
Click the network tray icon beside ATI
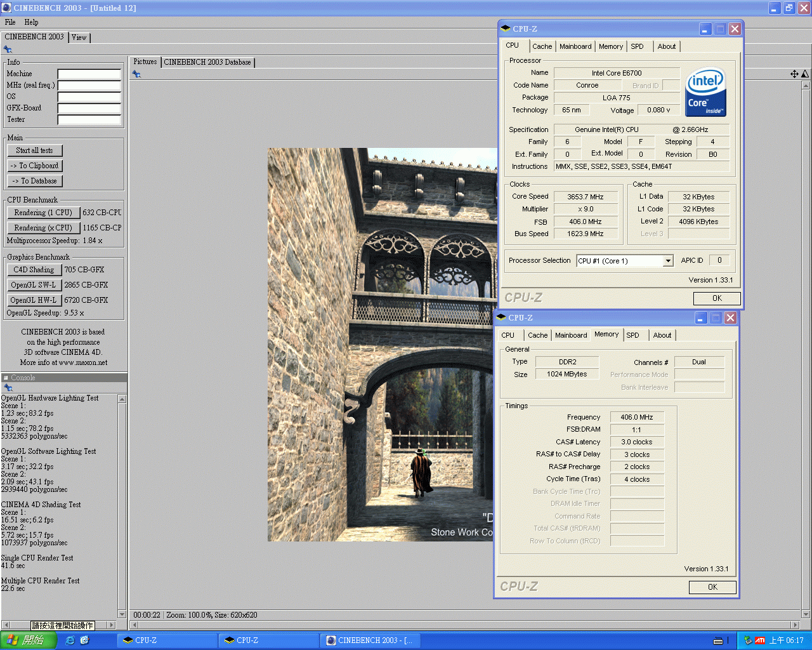click(748, 640)
